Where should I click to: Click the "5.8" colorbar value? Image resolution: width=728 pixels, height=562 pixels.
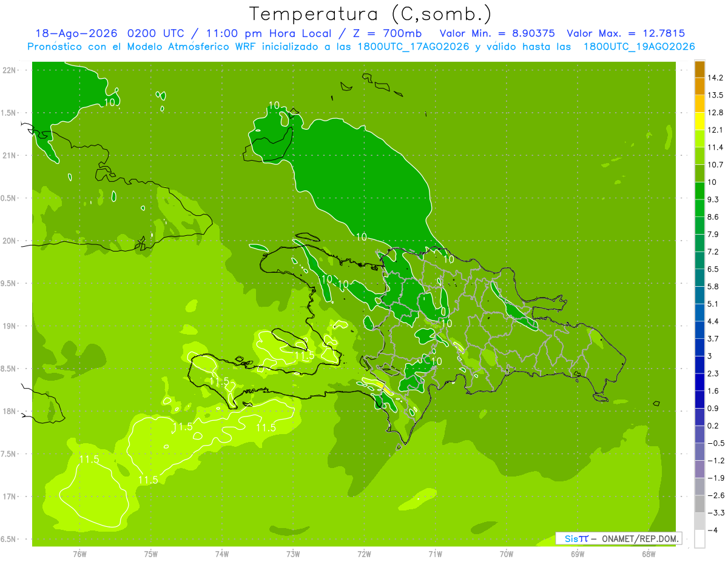coord(713,287)
